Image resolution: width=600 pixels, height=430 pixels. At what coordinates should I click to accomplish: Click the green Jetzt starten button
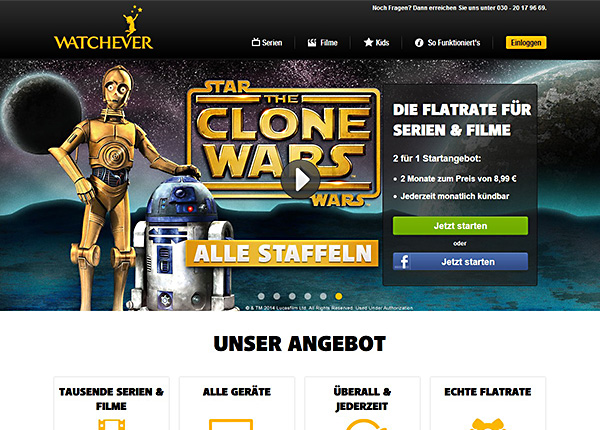[x=460, y=226]
